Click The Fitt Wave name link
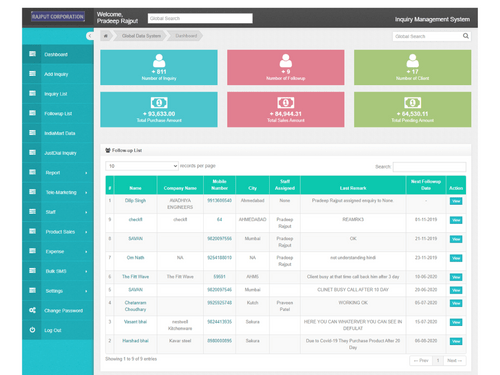This screenshot has width=500, height=375. (135, 277)
